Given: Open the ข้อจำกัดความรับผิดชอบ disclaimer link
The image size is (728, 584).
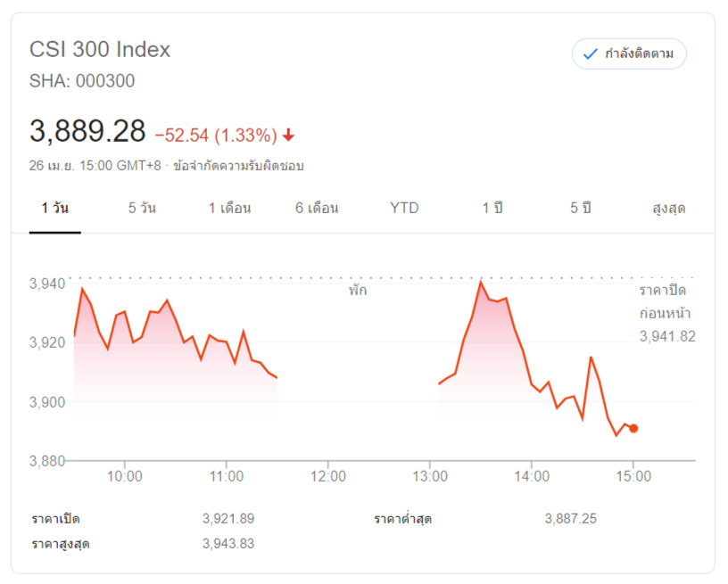Looking at the screenshot, I should click(x=239, y=166).
